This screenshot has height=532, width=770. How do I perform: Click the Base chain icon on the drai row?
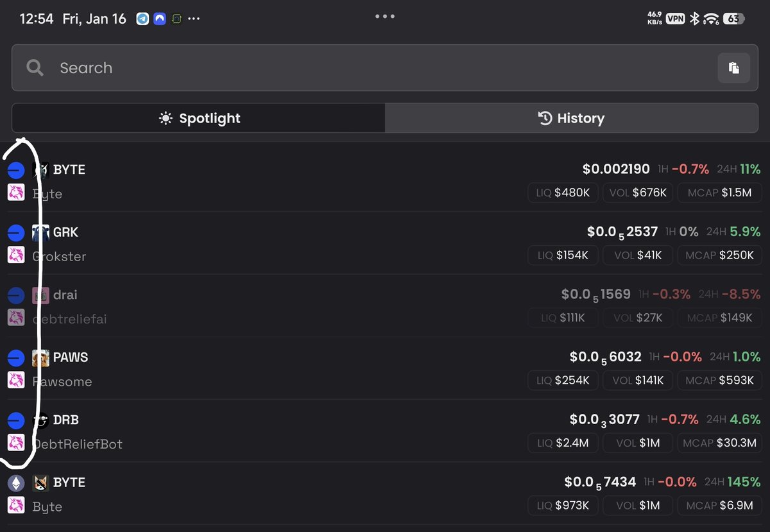[16, 295]
